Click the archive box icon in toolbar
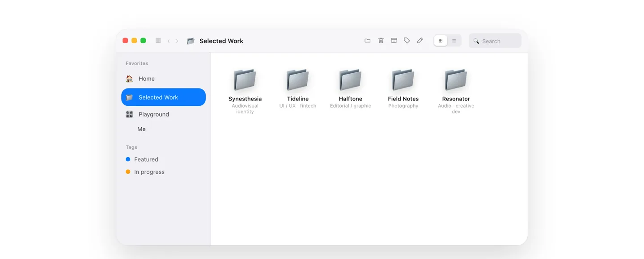 pos(394,41)
